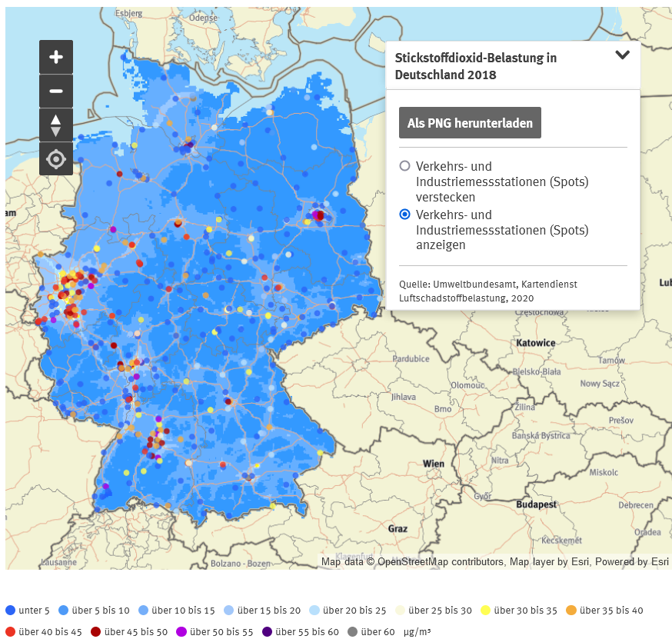
Task: Zoom in on the map with plus button
Action: 56,57
